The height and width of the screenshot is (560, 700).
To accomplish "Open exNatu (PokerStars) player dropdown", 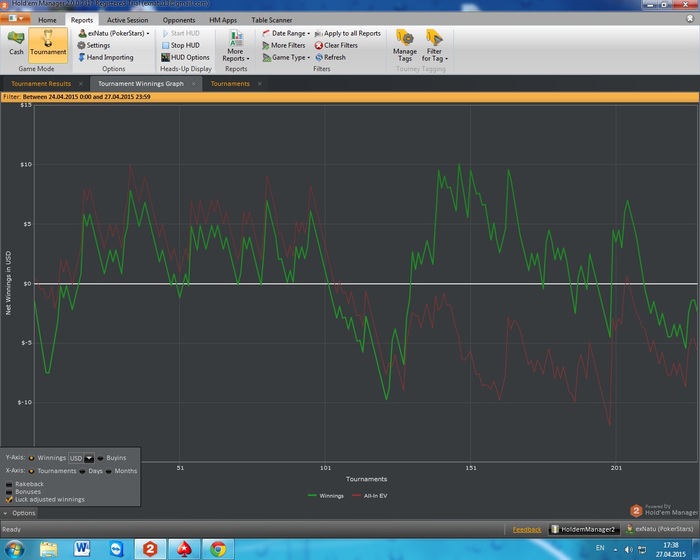I will tap(114, 33).
